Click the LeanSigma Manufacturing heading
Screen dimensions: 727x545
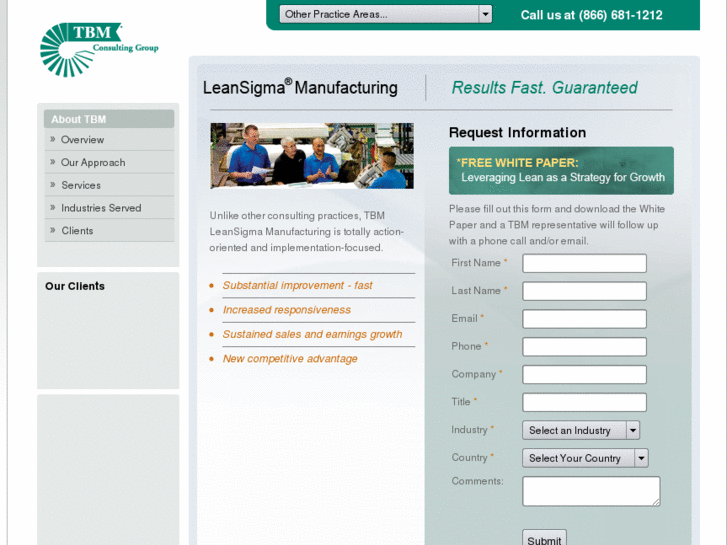pyautogui.click(x=300, y=87)
